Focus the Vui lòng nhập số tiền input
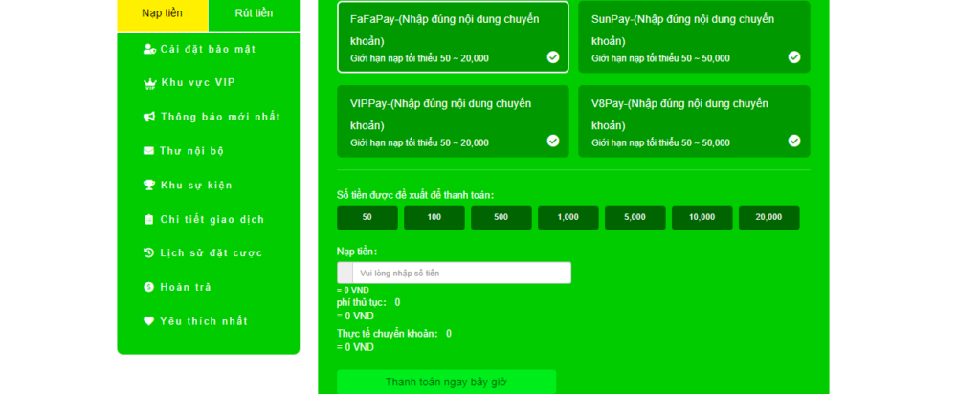This screenshot has height=394, width=980. click(461, 273)
